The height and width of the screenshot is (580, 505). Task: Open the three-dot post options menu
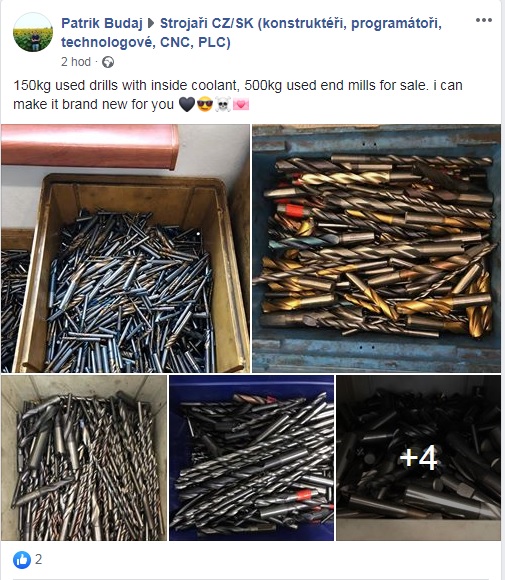(484, 20)
